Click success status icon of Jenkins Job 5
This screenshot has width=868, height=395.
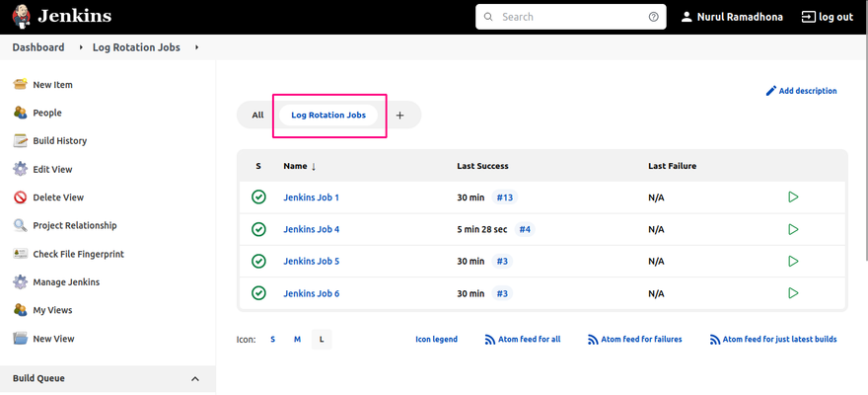point(258,261)
